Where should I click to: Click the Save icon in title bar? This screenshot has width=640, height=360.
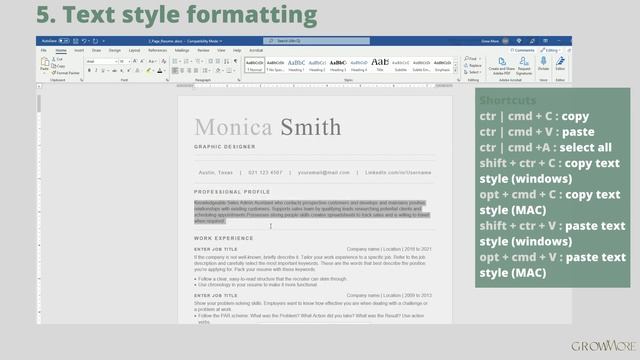click(76, 41)
